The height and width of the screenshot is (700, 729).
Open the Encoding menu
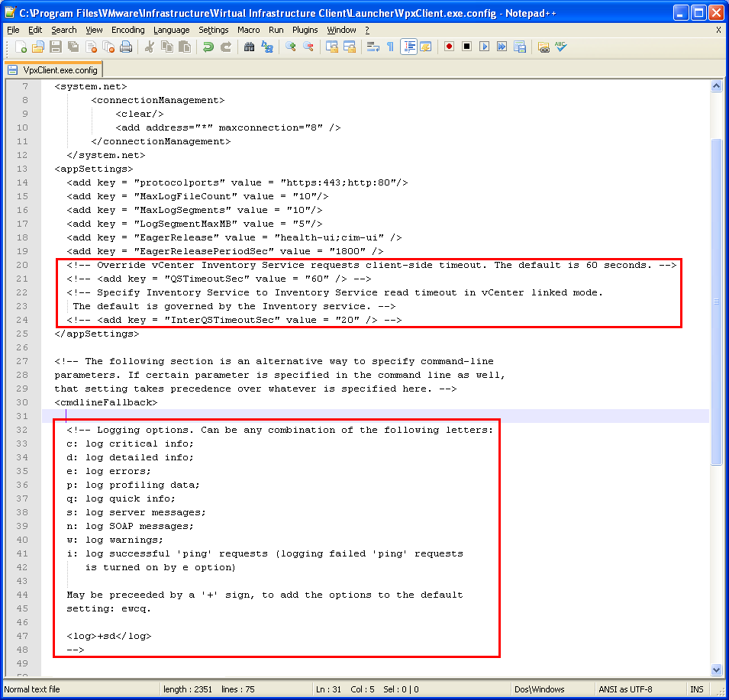click(x=127, y=30)
